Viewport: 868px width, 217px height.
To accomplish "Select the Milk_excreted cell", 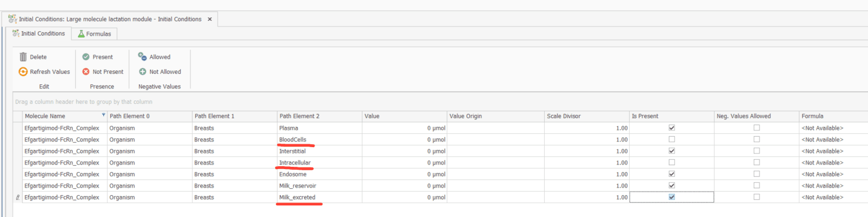I will [319, 197].
